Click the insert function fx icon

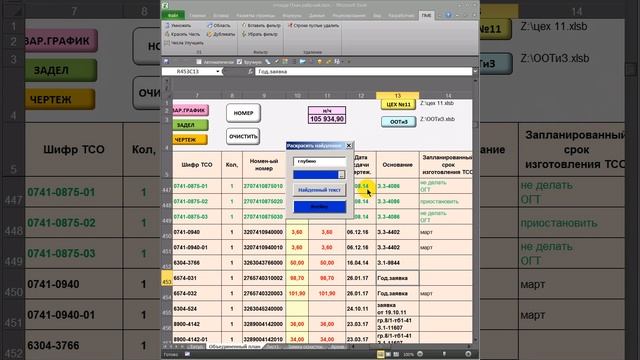251,71
